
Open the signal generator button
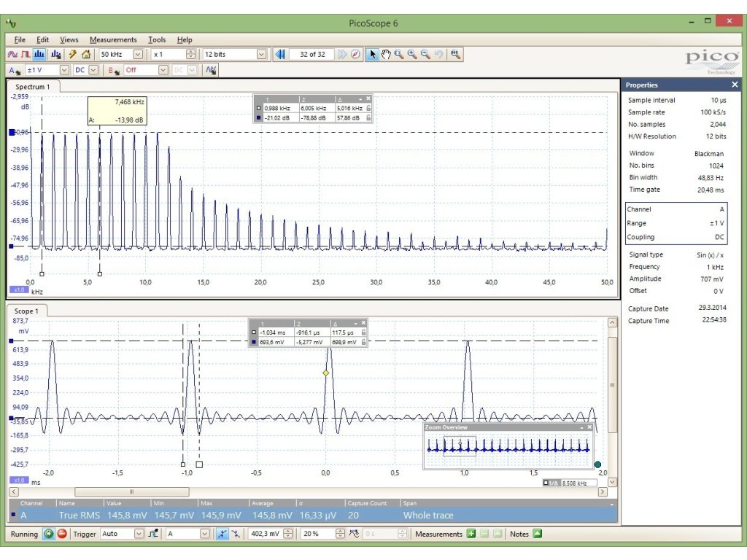click(212, 70)
